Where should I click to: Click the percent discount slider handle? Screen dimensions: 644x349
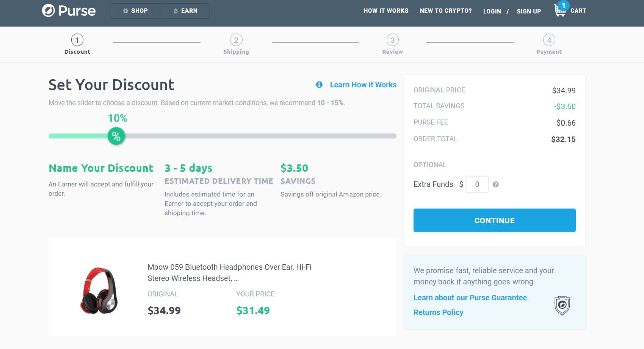[x=116, y=136]
